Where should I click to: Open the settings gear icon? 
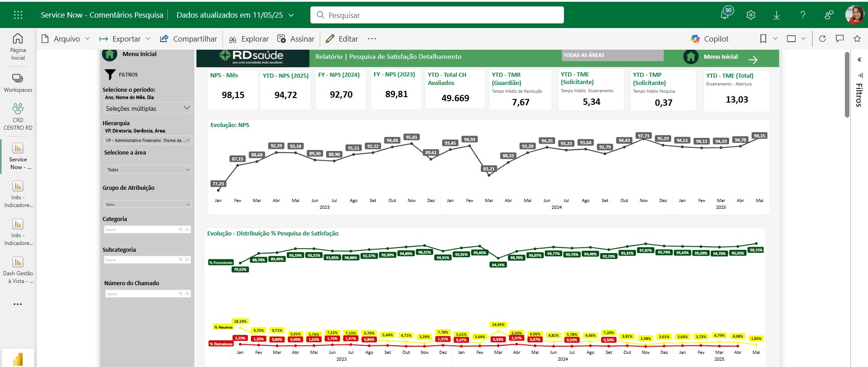(x=751, y=15)
